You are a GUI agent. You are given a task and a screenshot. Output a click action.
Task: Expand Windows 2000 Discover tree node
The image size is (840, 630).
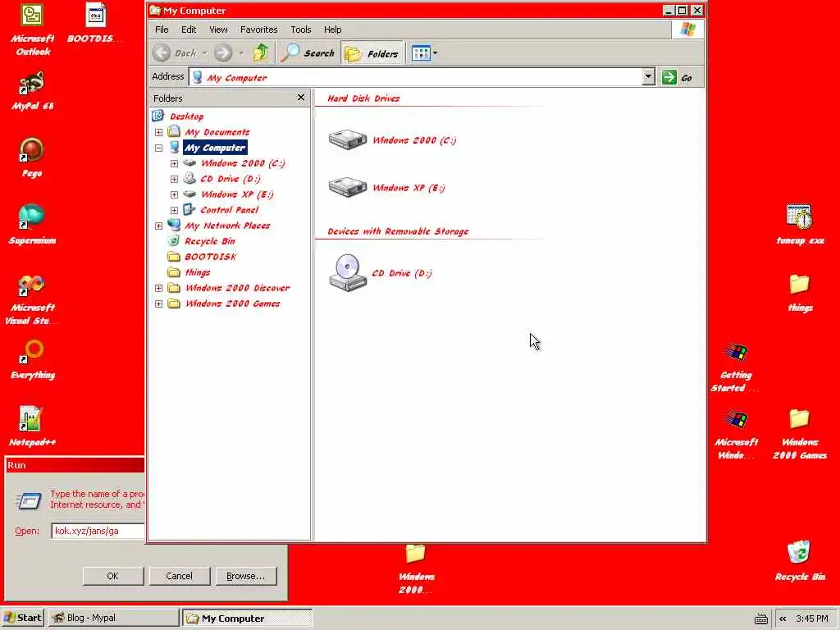coord(158,288)
